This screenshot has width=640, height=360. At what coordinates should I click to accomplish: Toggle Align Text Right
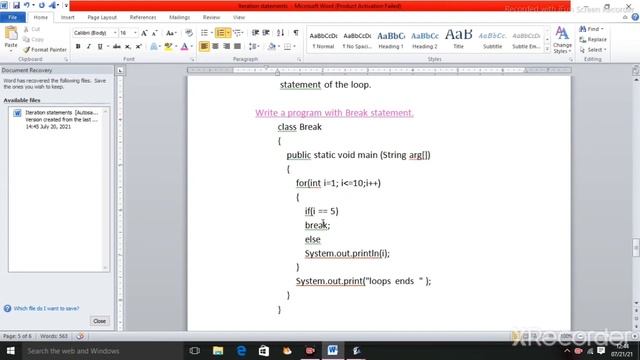226,47
